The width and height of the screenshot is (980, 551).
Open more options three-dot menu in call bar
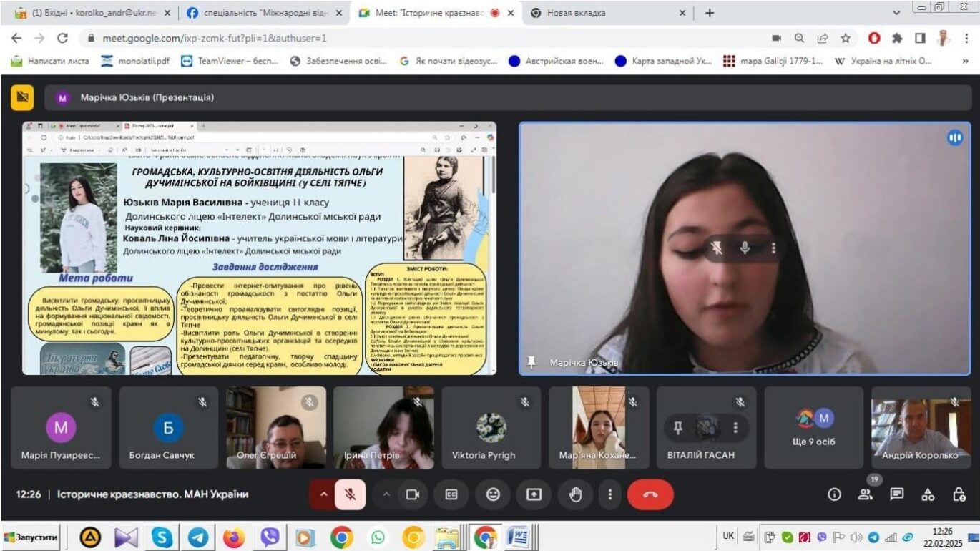pos(609,494)
